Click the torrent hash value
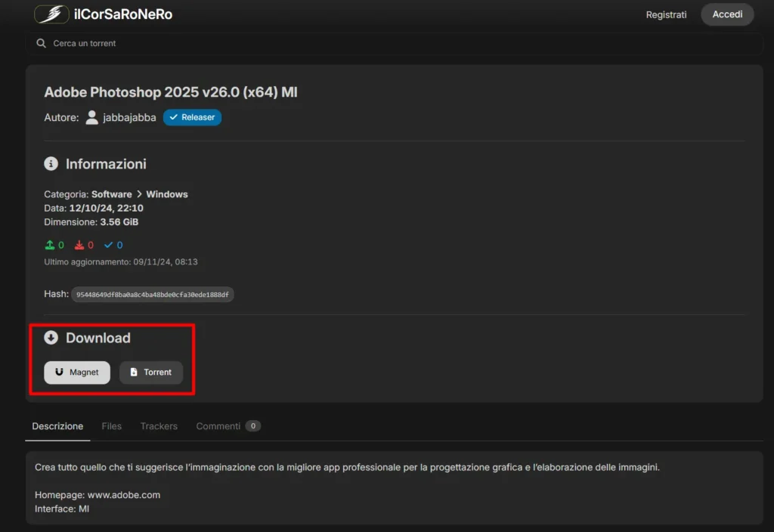This screenshot has width=774, height=532. 153,295
